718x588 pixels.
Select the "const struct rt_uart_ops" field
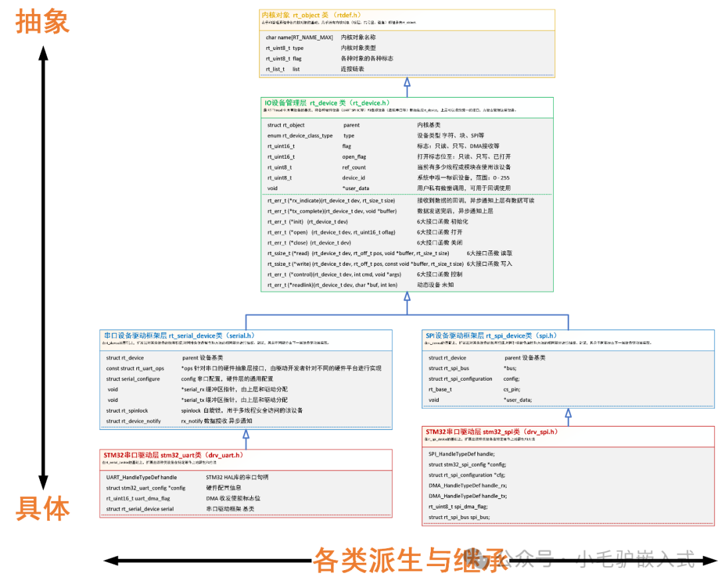[135, 368]
